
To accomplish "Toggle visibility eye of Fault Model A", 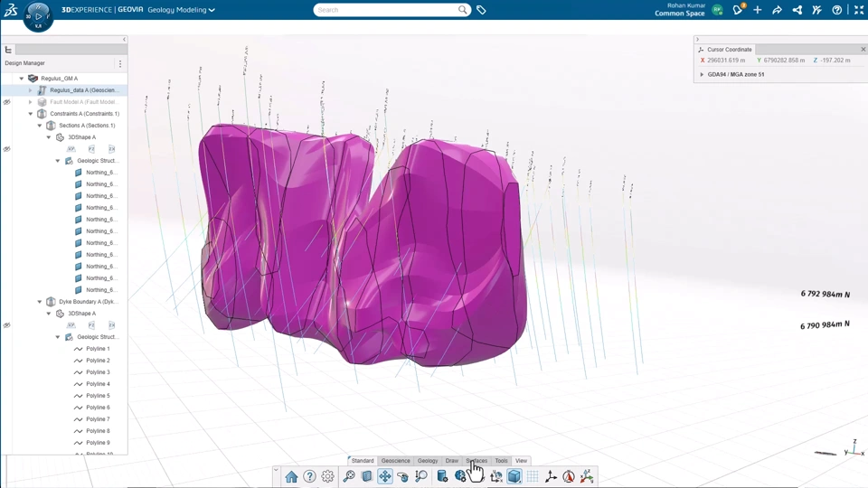I will 6,102.
